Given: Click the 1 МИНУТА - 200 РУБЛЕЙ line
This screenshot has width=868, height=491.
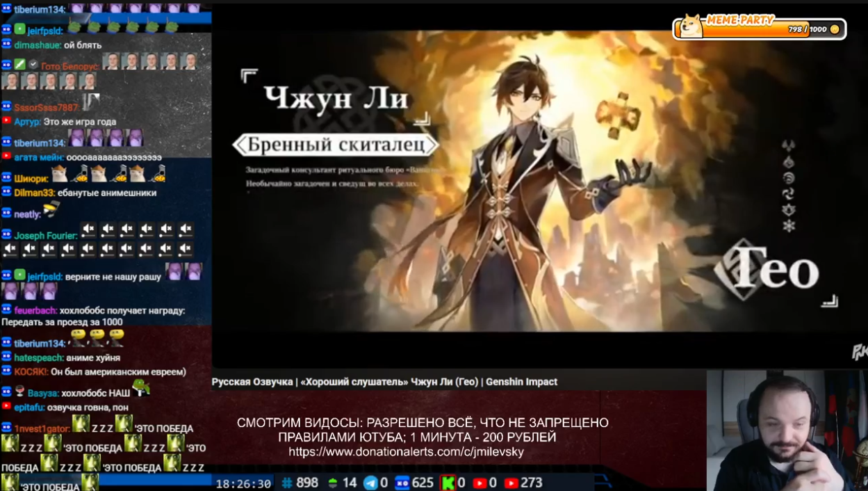Looking at the screenshot, I should tap(483, 437).
